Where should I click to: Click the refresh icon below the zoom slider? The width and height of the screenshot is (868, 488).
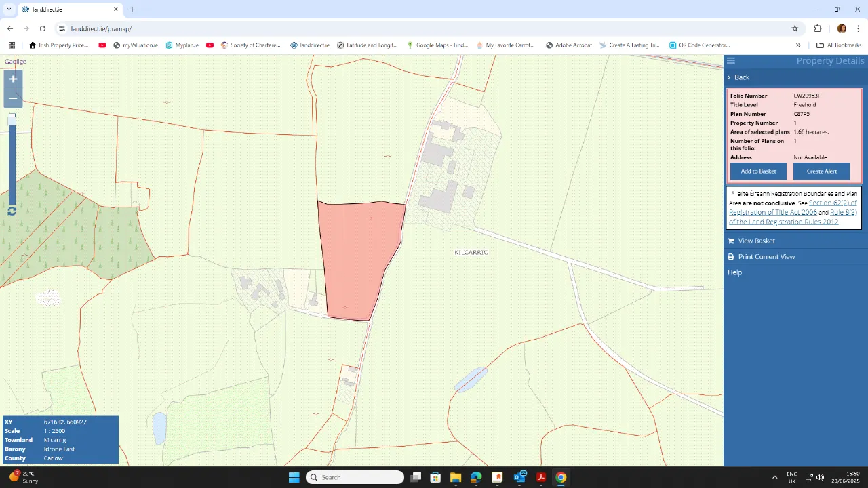coord(12,211)
